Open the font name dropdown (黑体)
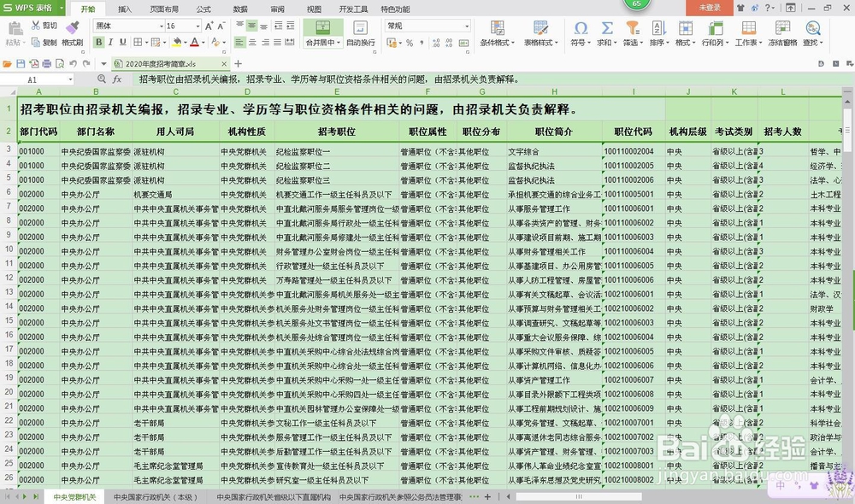 [162, 26]
